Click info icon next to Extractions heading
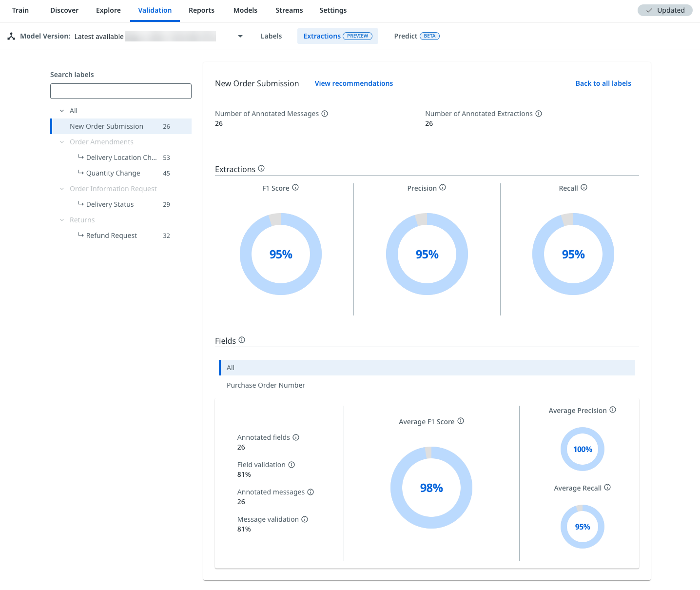Screen dimensions: 700x590 click(261, 169)
